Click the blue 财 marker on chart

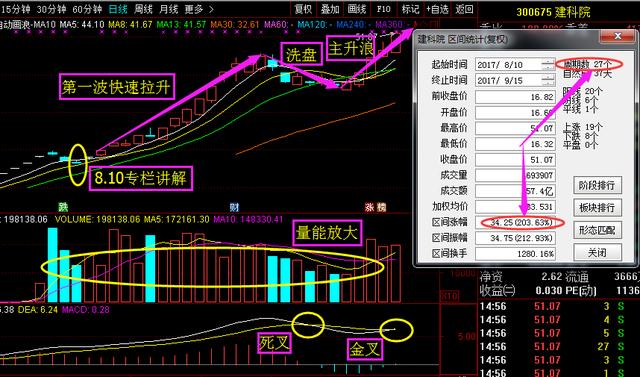tap(234, 207)
